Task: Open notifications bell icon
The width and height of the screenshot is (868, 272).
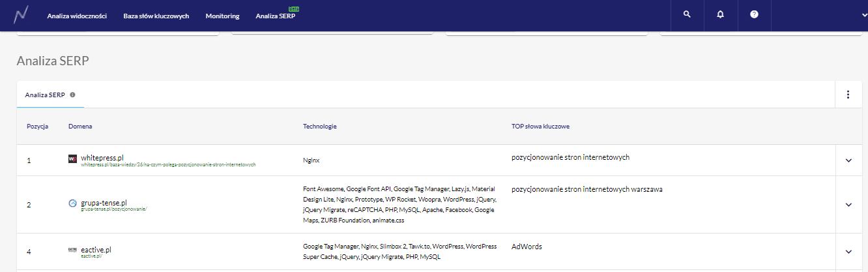Action: pyautogui.click(x=720, y=14)
